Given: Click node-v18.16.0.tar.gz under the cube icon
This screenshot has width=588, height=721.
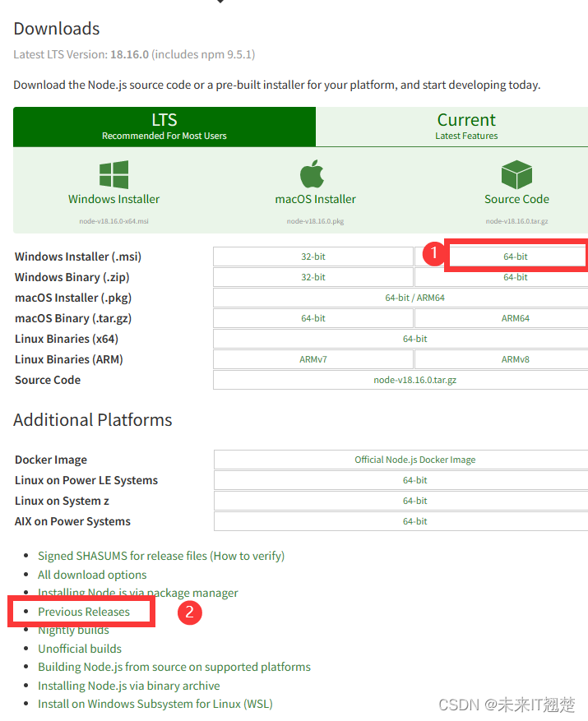Looking at the screenshot, I should click(x=516, y=221).
